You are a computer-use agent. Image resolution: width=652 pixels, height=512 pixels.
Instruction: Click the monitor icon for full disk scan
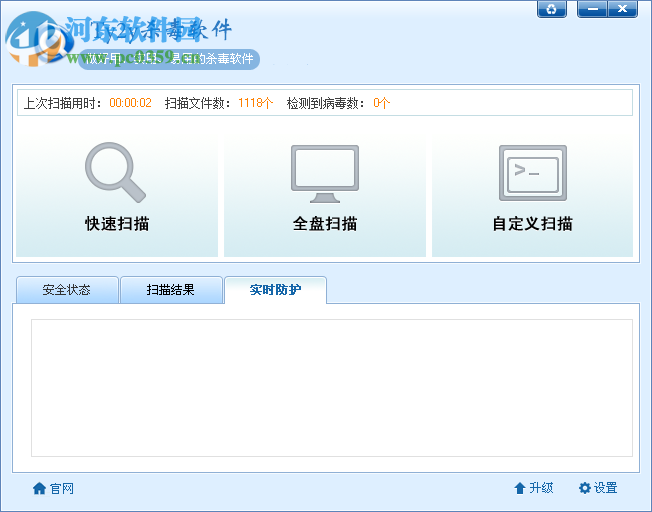coord(325,174)
